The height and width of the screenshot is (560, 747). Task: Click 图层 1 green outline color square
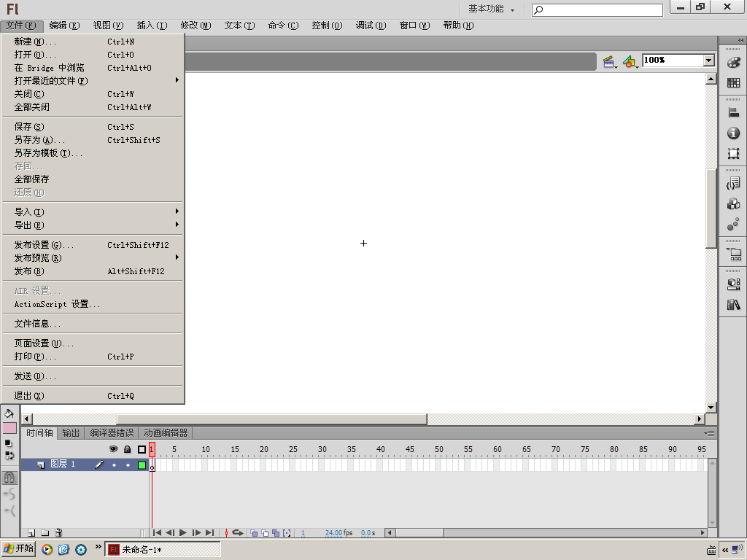pyautogui.click(x=142, y=464)
